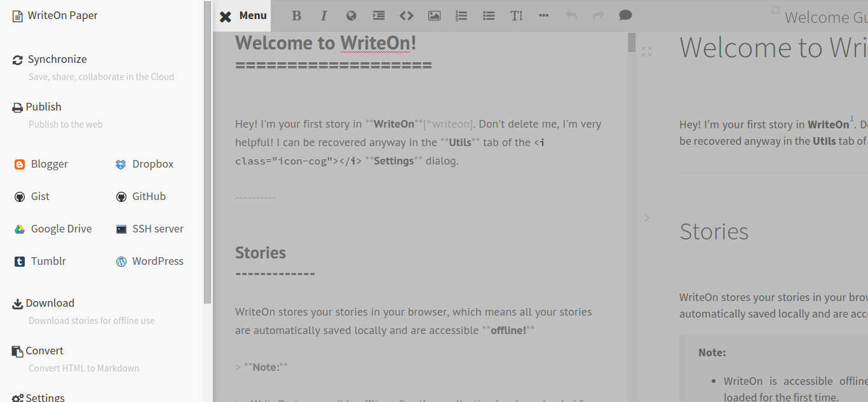Choose Tumblr as publish target
The height and width of the screenshot is (402, 868).
click(x=40, y=261)
